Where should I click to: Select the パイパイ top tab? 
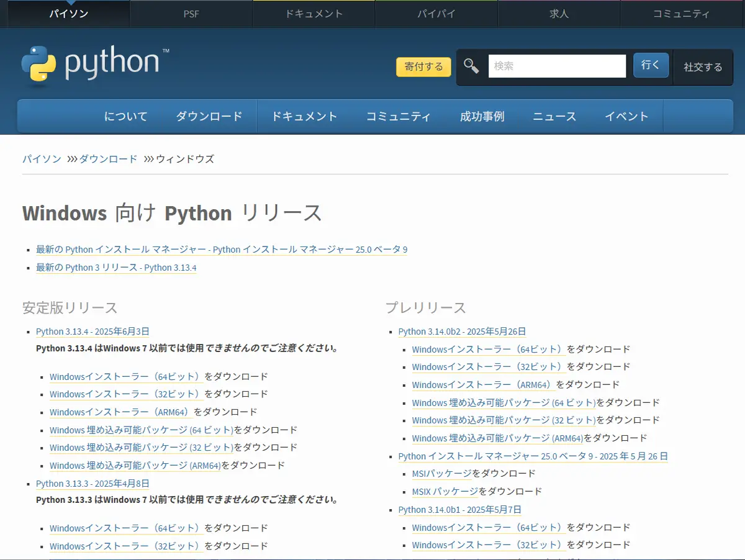(x=436, y=14)
